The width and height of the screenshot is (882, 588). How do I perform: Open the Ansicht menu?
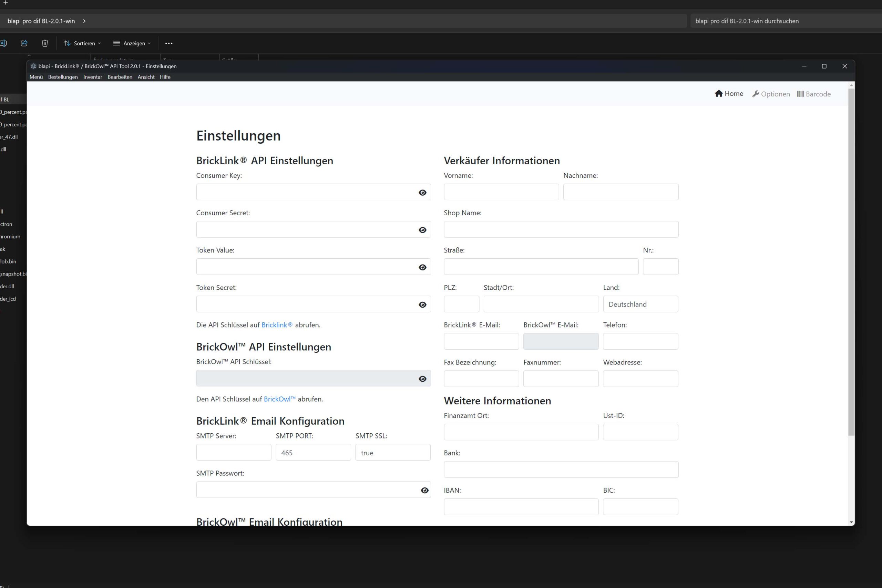(x=146, y=77)
